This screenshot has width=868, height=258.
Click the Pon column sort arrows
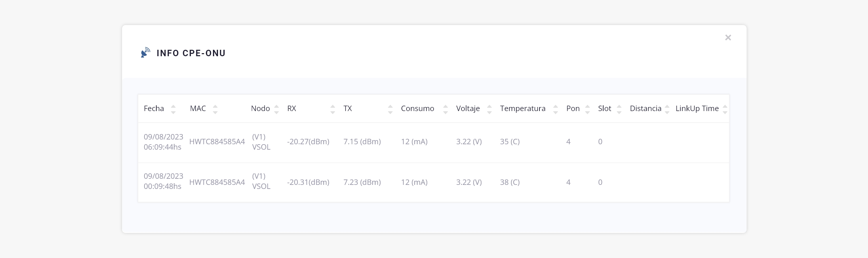tap(588, 109)
